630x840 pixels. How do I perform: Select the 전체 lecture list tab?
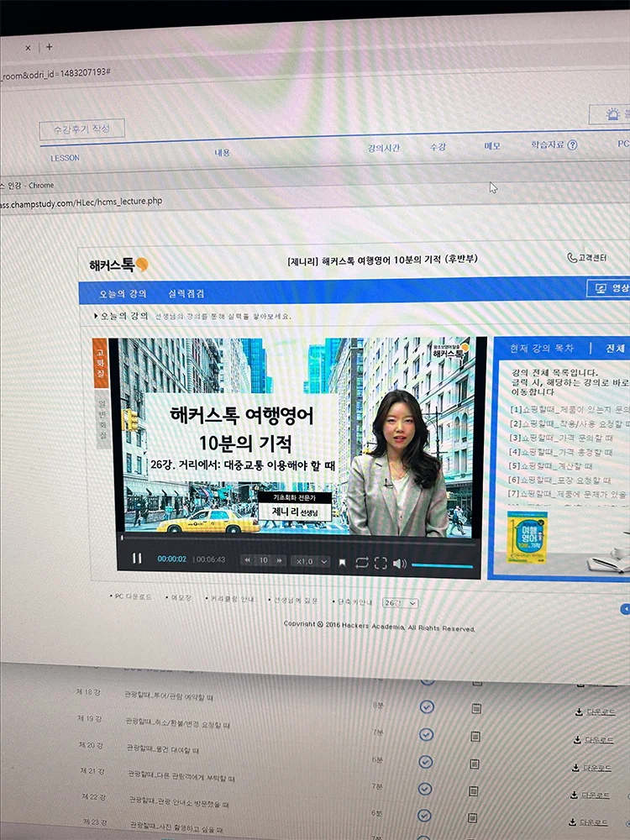(x=615, y=349)
